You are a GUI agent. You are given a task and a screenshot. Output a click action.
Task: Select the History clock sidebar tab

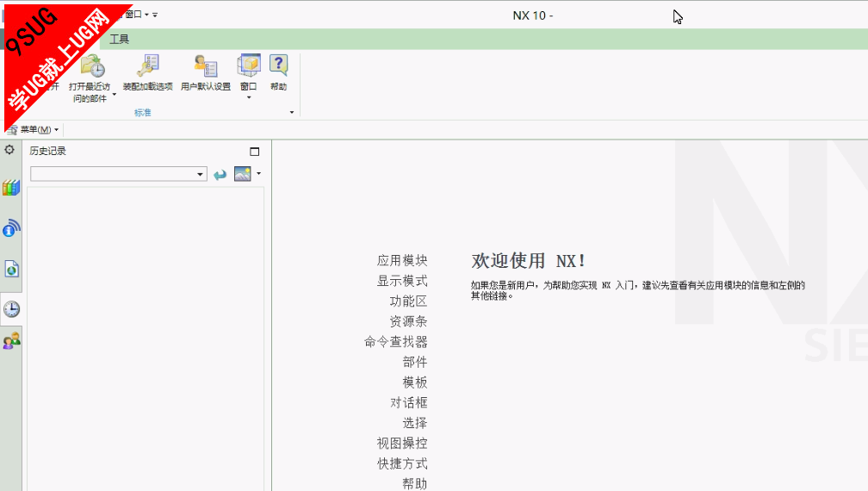click(x=11, y=309)
